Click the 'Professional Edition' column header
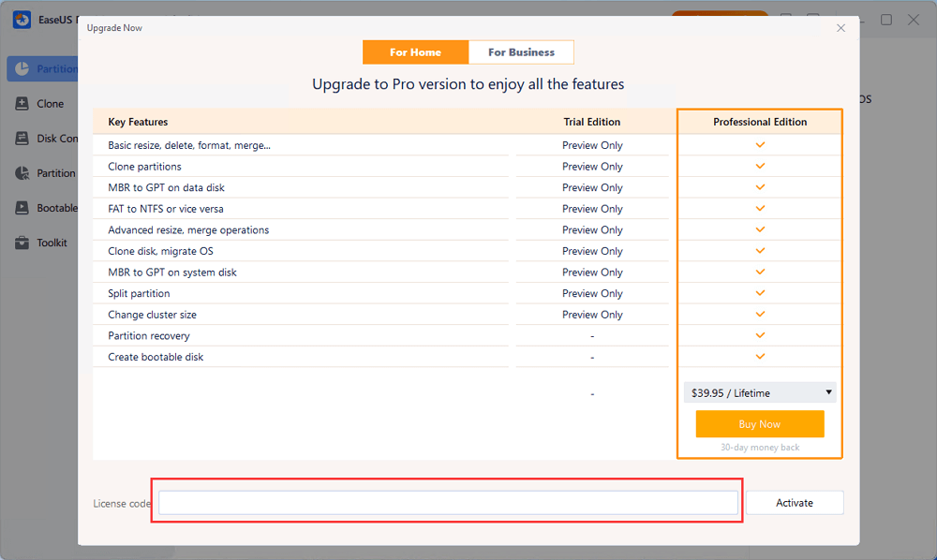The image size is (937, 560). pos(760,122)
